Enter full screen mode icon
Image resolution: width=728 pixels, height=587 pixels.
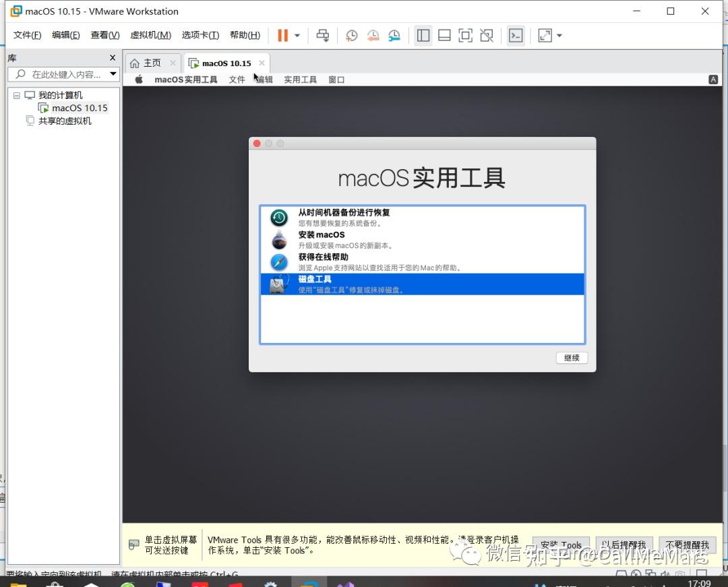(x=465, y=35)
